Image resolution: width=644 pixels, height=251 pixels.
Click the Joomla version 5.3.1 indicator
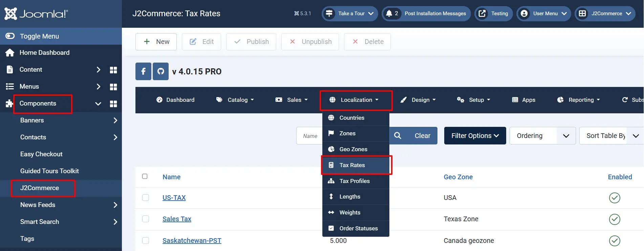[x=302, y=14]
